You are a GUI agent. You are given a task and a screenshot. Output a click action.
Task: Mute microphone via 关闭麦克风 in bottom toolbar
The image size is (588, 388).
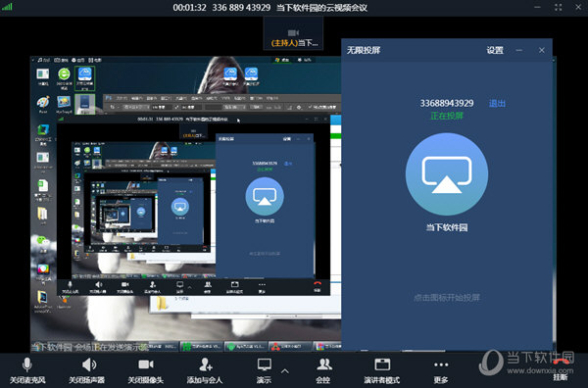pos(27,370)
